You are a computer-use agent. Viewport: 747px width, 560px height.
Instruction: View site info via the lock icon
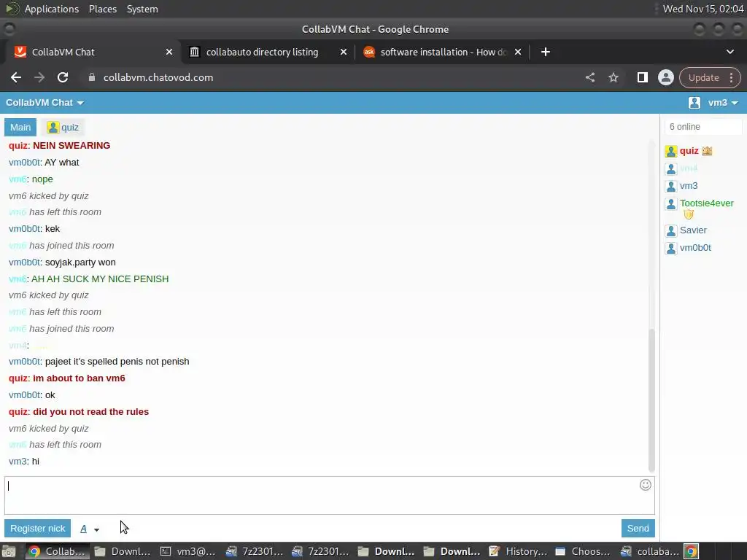(92, 77)
